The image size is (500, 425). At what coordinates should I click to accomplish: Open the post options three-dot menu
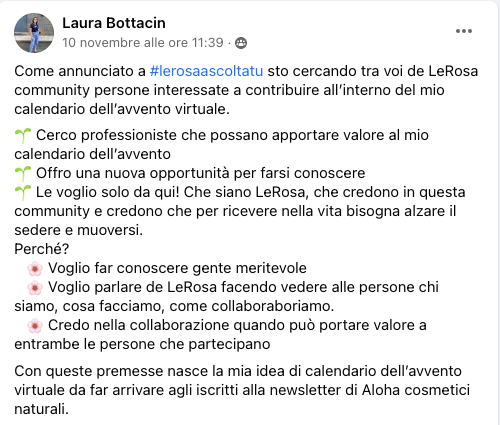click(x=464, y=31)
